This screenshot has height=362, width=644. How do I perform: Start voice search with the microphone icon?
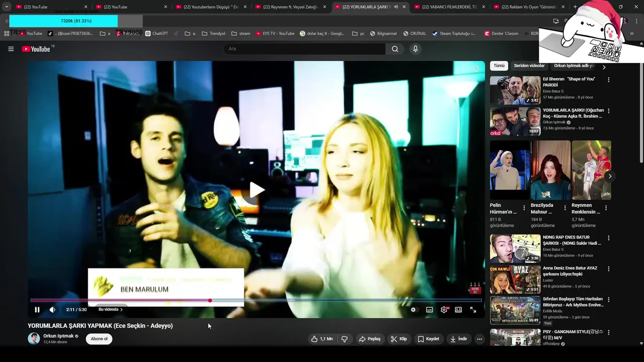pyautogui.click(x=415, y=49)
